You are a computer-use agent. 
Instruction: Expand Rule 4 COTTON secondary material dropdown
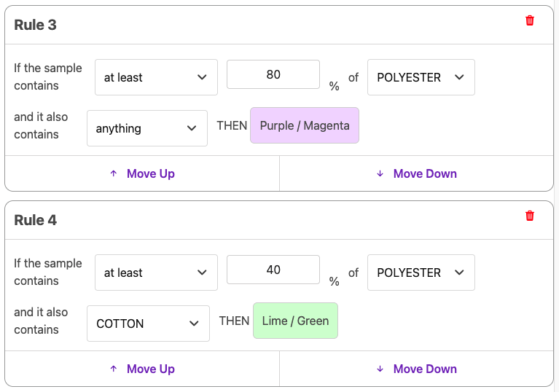tap(148, 324)
